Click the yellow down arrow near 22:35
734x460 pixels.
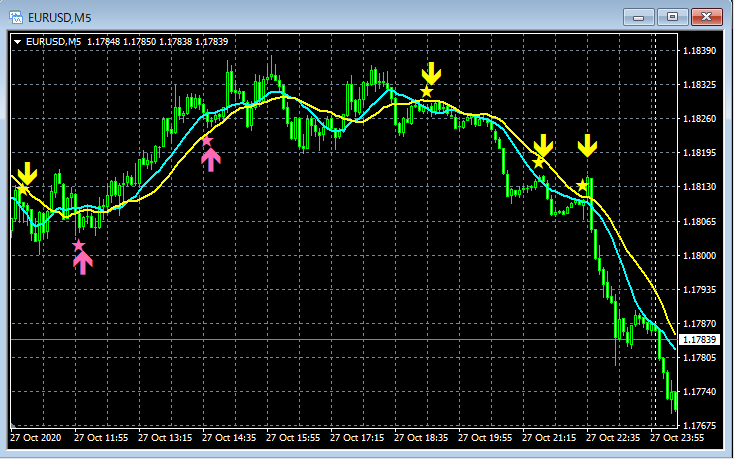tap(587, 146)
